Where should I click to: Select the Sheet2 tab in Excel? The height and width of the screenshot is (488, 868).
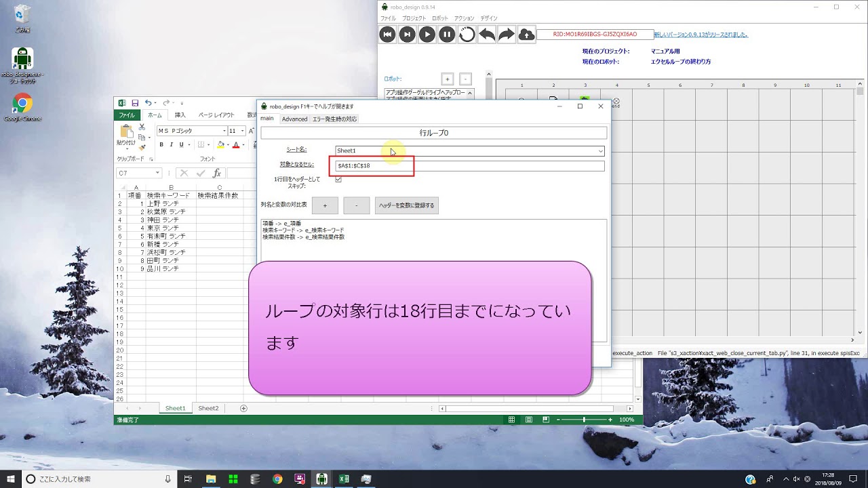tap(208, 408)
